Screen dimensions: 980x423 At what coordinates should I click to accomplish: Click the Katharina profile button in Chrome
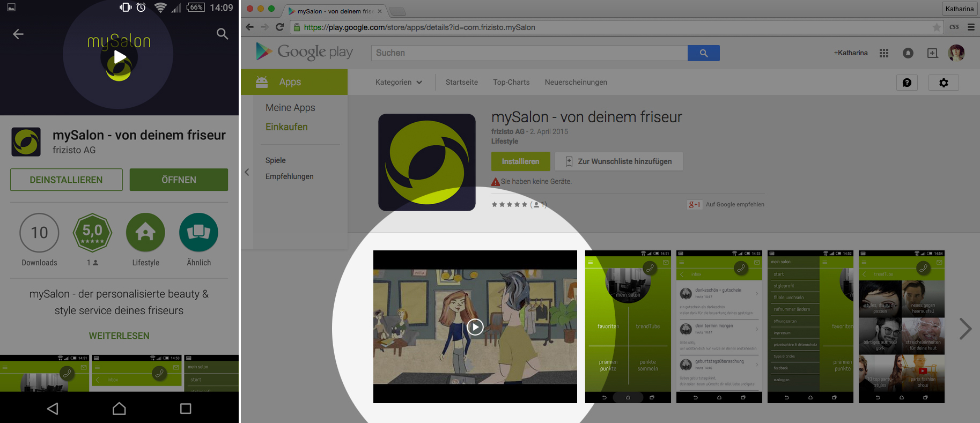959,9
